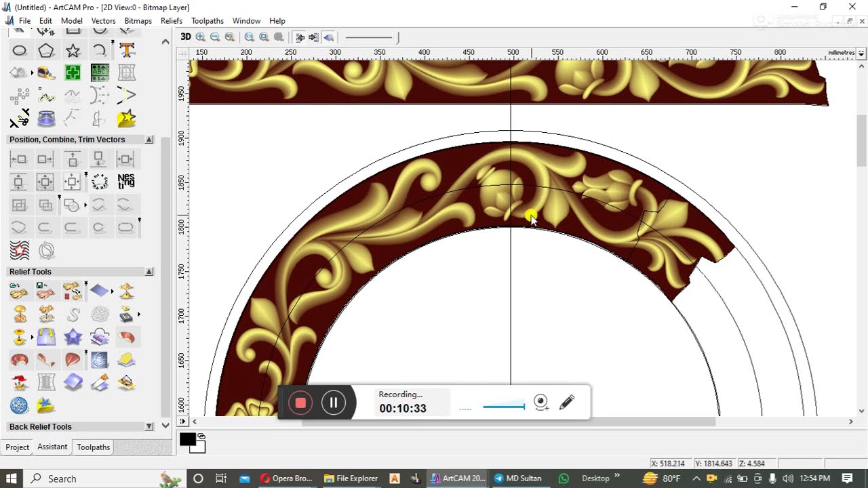This screenshot has height=488, width=868.
Task: Stop the screen recording
Action: (300, 403)
